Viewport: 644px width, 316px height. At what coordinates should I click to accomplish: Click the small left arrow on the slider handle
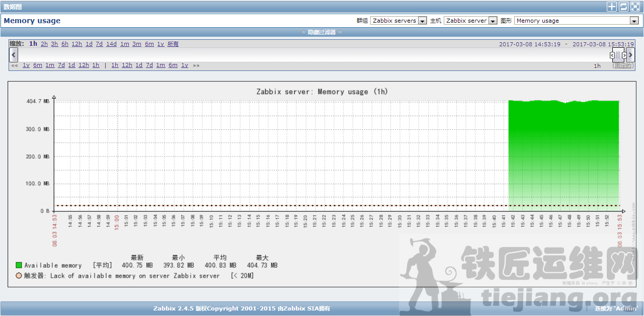(x=612, y=55)
